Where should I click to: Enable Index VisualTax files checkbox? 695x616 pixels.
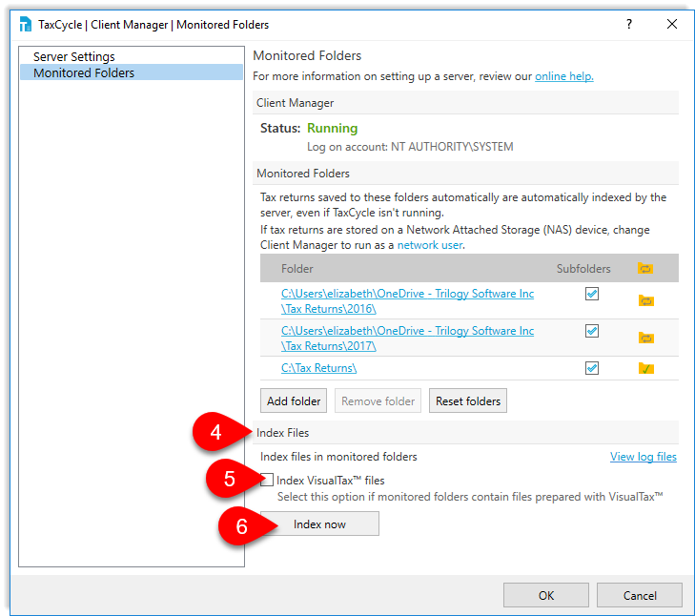[267, 480]
